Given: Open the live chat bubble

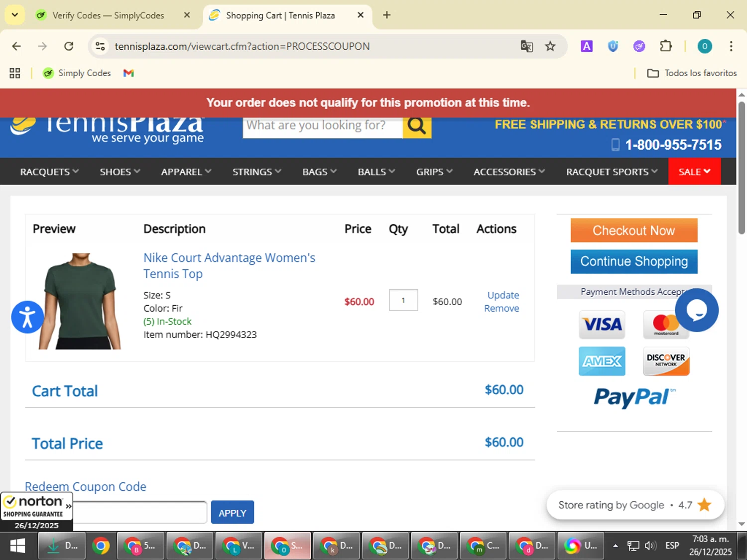Looking at the screenshot, I should point(697,310).
